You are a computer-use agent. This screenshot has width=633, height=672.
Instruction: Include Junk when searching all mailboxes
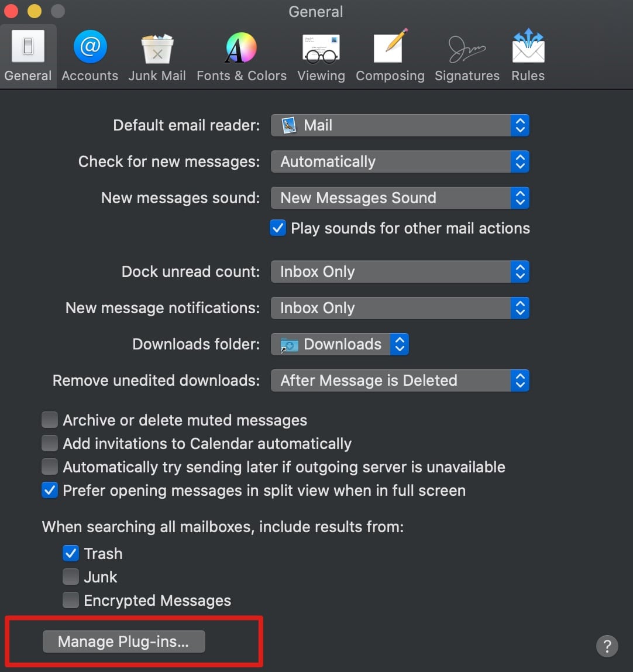[70, 577]
